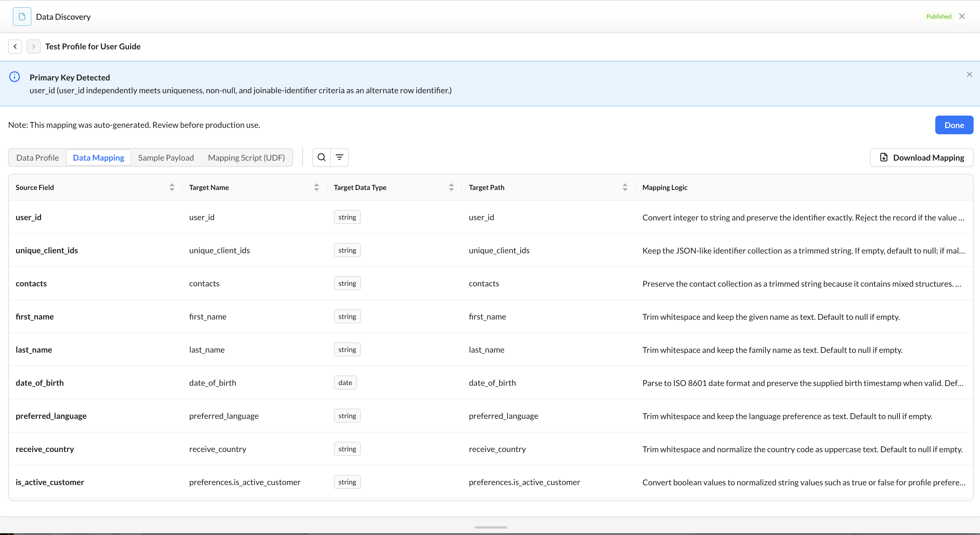Sort by Target Data Type column
The width and height of the screenshot is (980, 535).
pos(451,187)
